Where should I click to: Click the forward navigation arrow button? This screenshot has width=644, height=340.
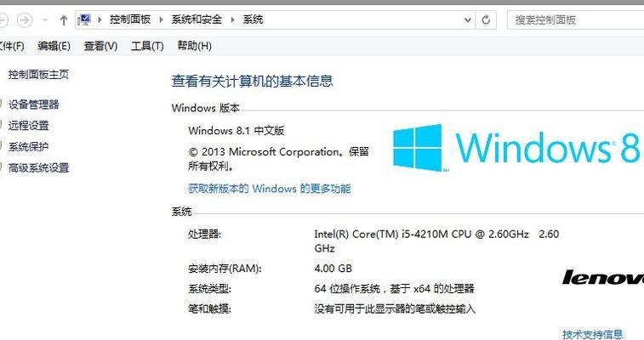click(25, 20)
